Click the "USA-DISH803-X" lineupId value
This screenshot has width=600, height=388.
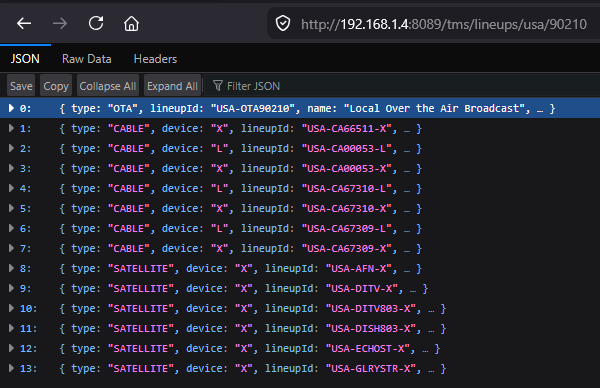(371, 328)
